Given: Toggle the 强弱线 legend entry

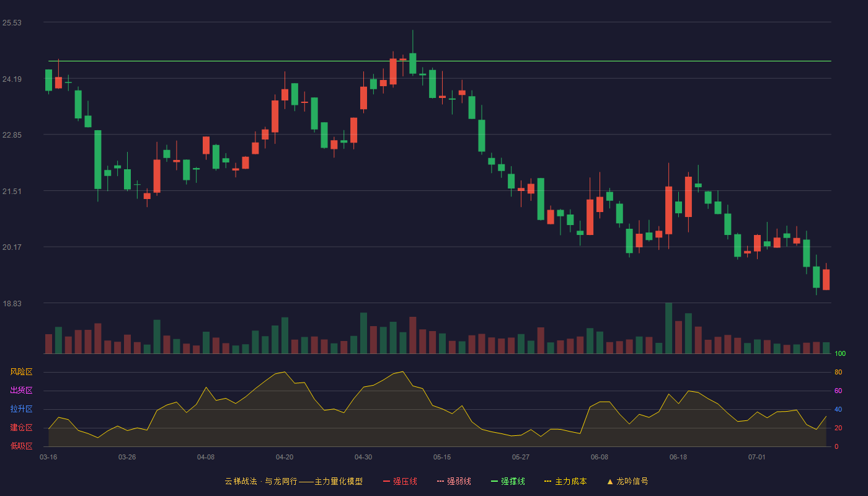Looking at the screenshot, I should 454,481.
